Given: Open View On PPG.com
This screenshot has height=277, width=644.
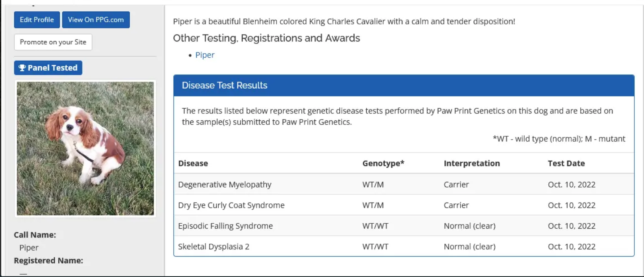Looking at the screenshot, I should (x=96, y=20).
